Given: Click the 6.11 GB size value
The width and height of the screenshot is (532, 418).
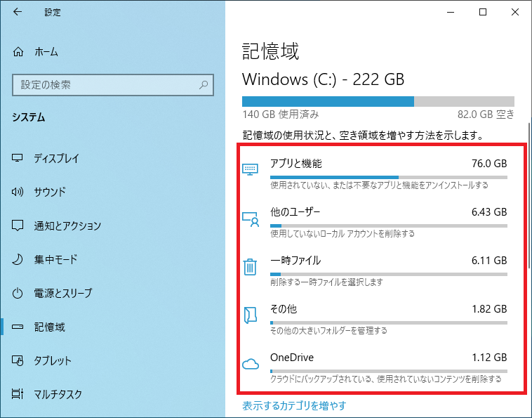Looking at the screenshot, I should point(489,261).
